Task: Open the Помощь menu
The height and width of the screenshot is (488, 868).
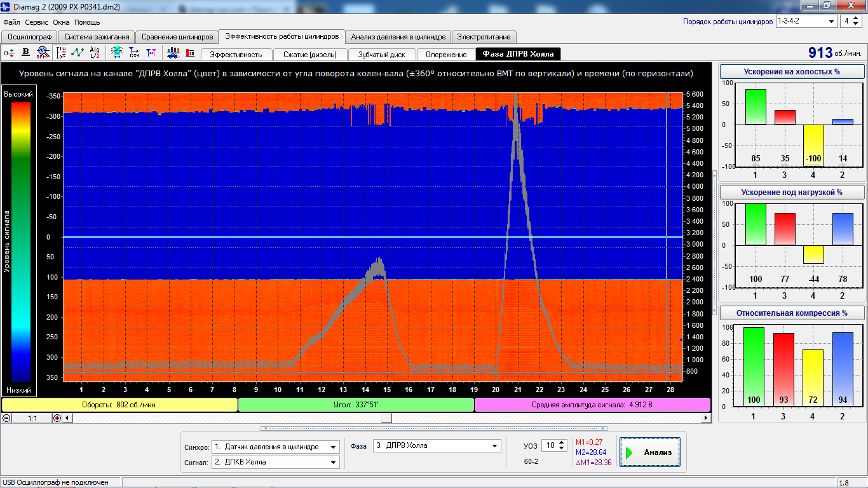Action: pos(87,22)
